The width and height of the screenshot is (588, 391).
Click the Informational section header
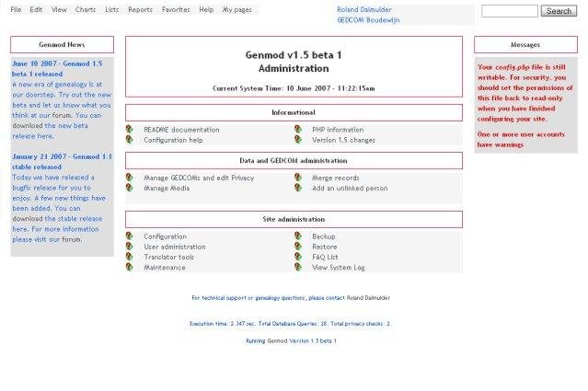point(294,112)
